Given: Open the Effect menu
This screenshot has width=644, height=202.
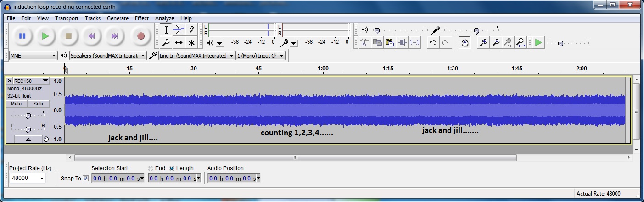Looking at the screenshot, I should (x=142, y=18).
